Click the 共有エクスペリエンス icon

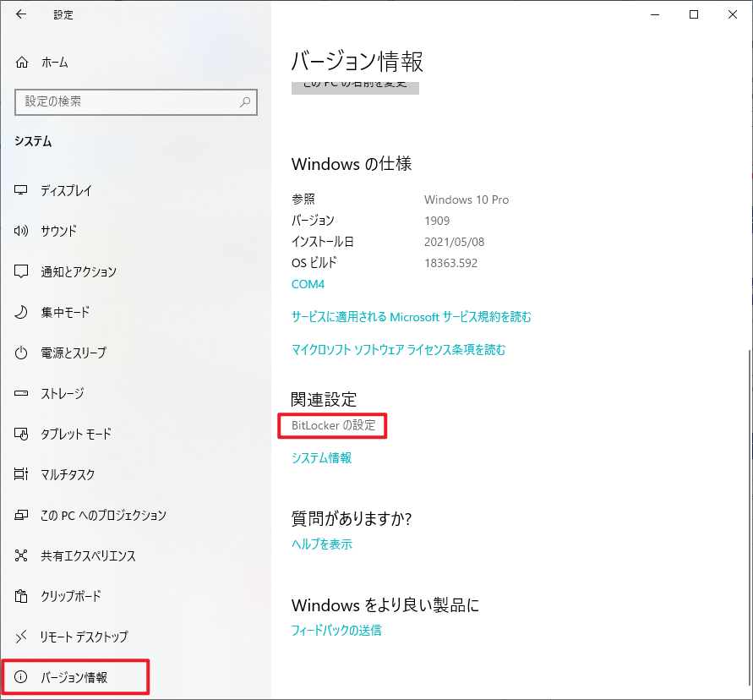(20, 556)
